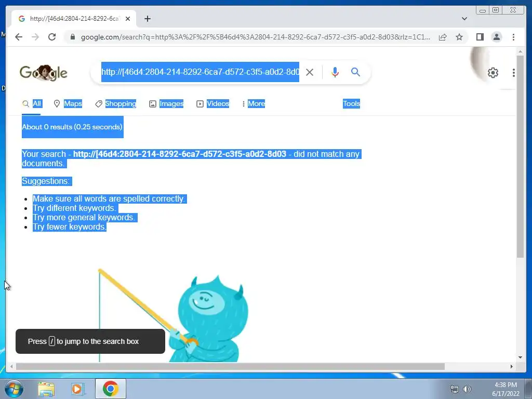Click 'Make sure all words are spelled correctly.'

[109, 198]
